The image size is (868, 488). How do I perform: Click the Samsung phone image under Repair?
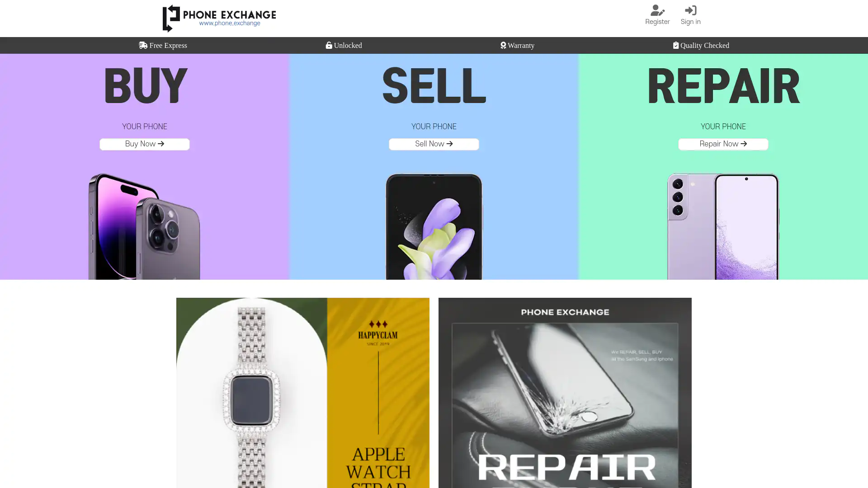pyautogui.click(x=723, y=226)
